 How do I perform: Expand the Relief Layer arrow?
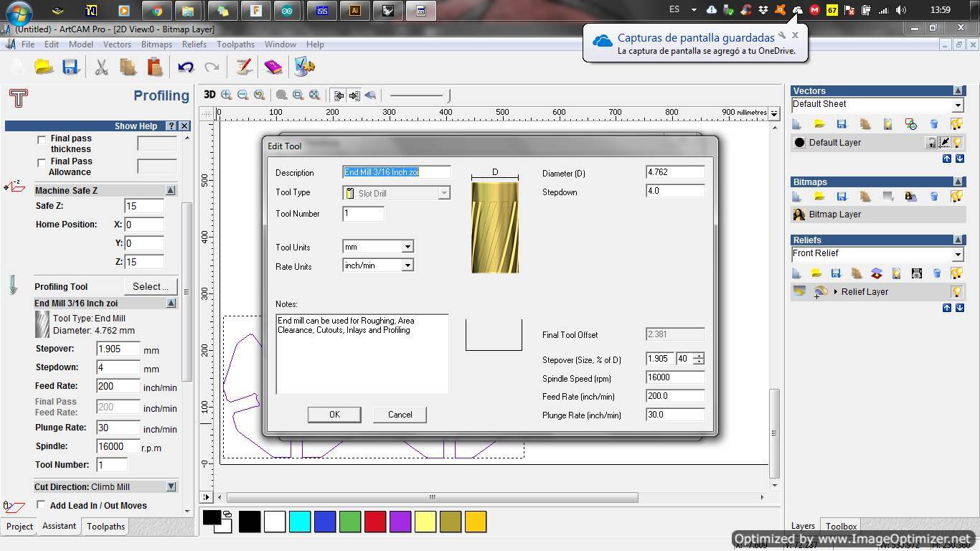pyautogui.click(x=835, y=292)
